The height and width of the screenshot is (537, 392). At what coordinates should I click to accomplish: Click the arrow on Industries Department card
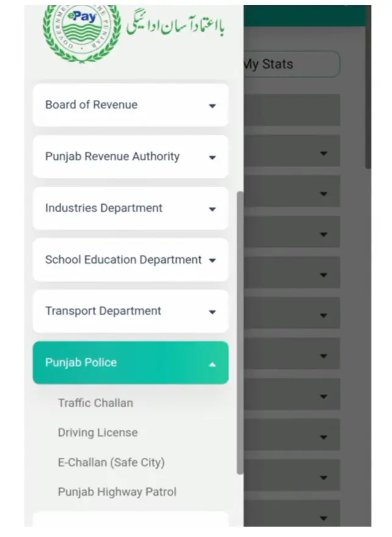212,208
